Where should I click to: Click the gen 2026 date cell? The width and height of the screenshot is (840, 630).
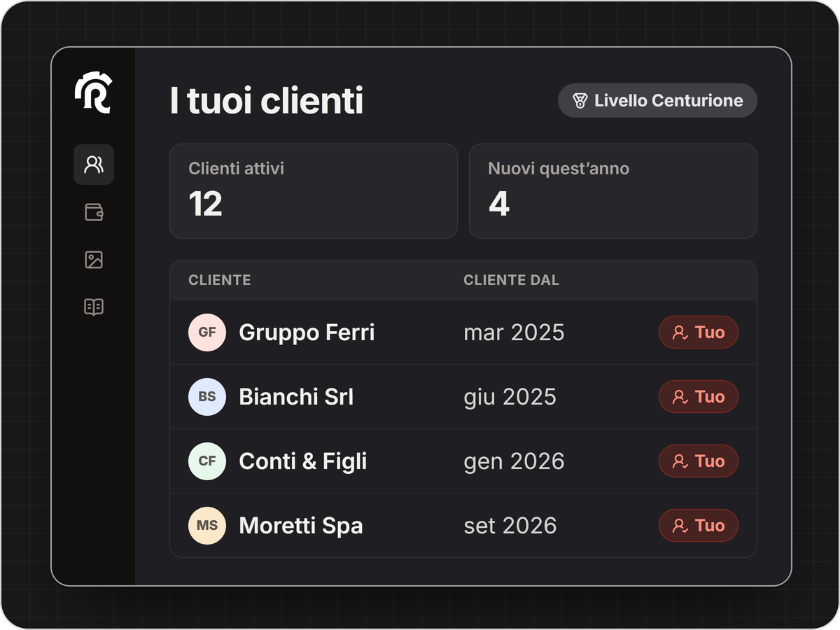pyautogui.click(x=514, y=462)
